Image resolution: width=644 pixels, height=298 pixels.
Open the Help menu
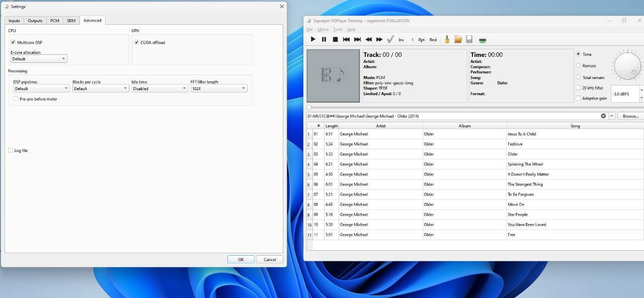pyautogui.click(x=351, y=30)
